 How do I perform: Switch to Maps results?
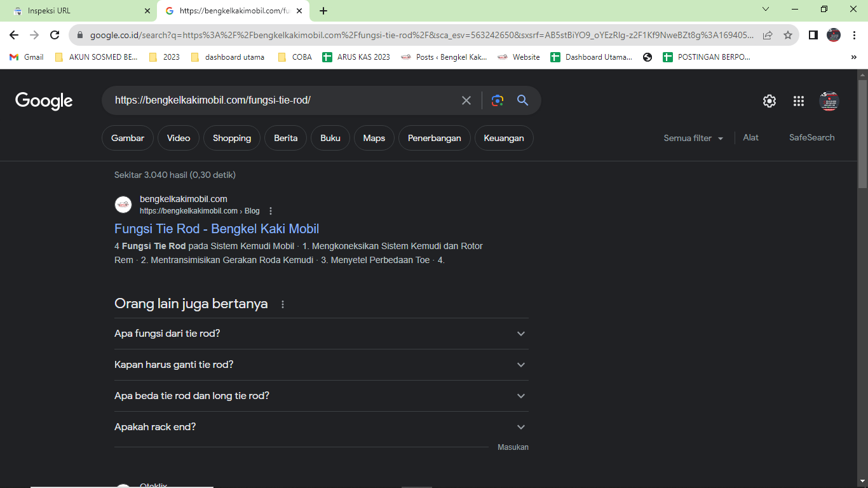pyautogui.click(x=374, y=138)
